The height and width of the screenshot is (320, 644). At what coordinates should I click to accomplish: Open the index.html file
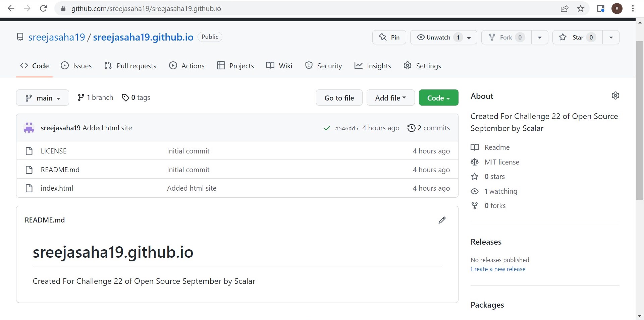57,188
